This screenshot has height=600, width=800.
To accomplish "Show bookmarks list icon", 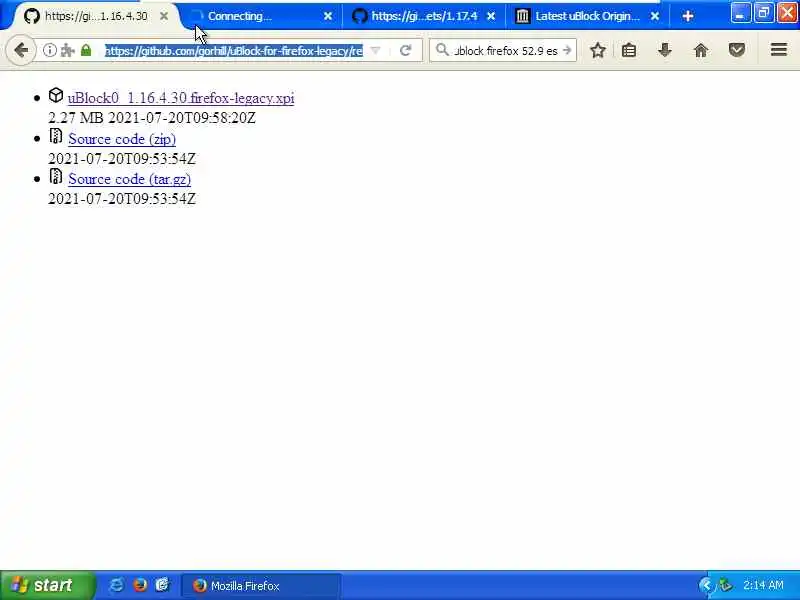I will click(x=629, y=50).
